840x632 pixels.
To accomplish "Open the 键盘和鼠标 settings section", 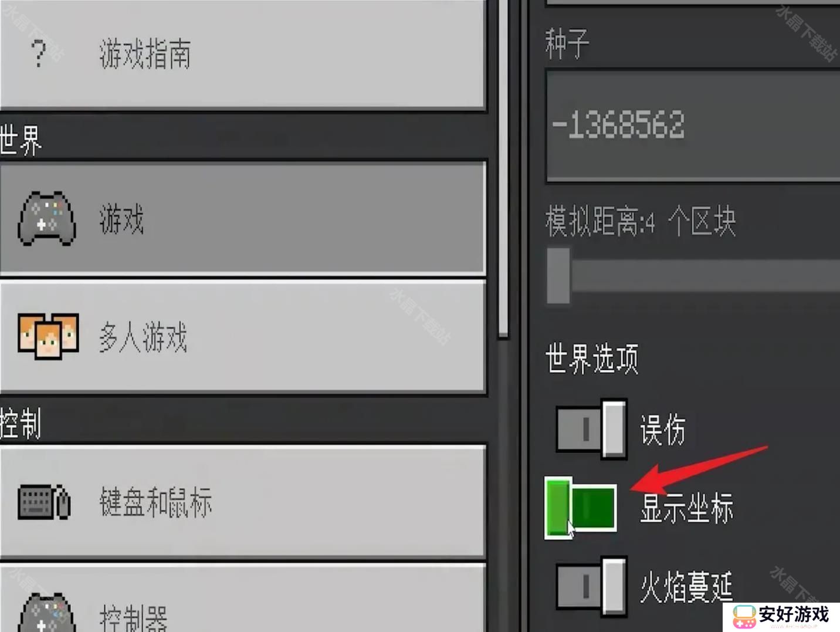I will tap(243, 502).
